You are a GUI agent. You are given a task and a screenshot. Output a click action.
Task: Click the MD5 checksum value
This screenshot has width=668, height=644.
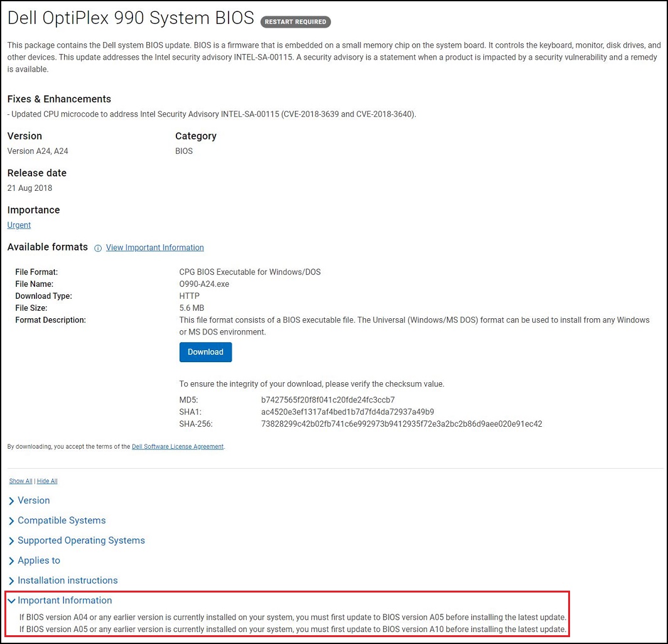[328, 400]
